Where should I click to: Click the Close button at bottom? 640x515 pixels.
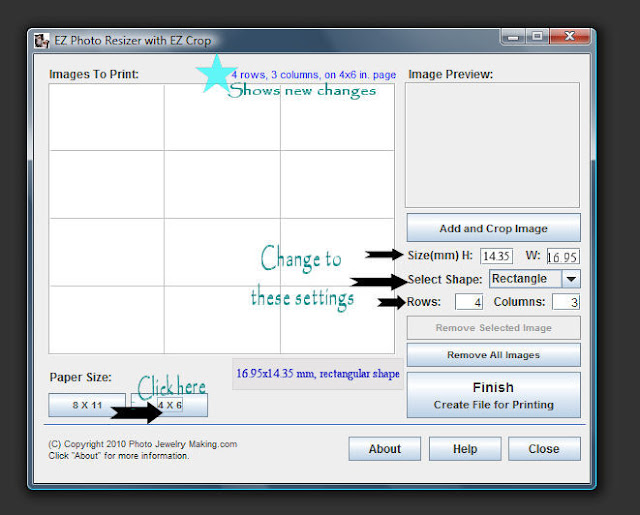click(x=544, y=449)
